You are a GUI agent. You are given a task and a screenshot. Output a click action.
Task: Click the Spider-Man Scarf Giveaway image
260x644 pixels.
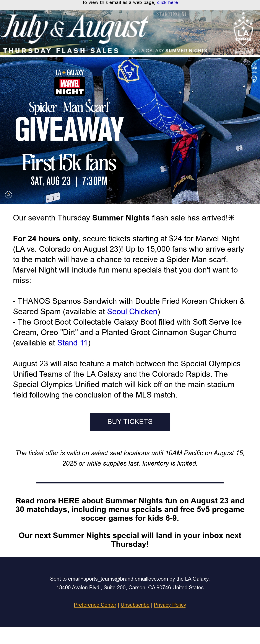click(130, 131)
